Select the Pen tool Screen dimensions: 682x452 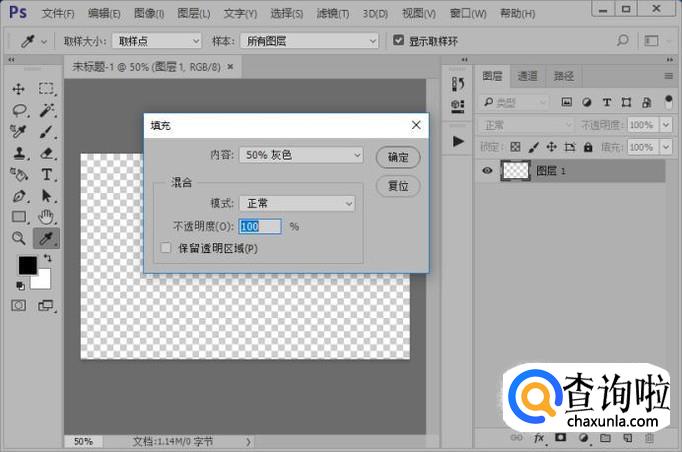19,196
